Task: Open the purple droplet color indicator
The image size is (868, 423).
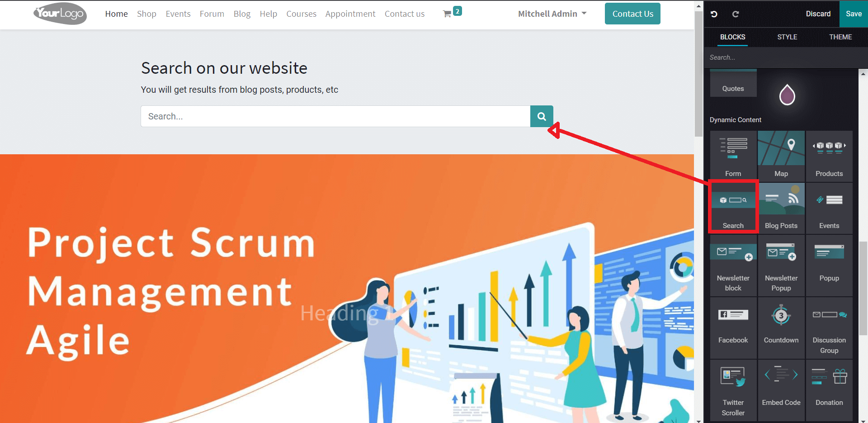Action: pyautogui.click(x=787, y=95)
